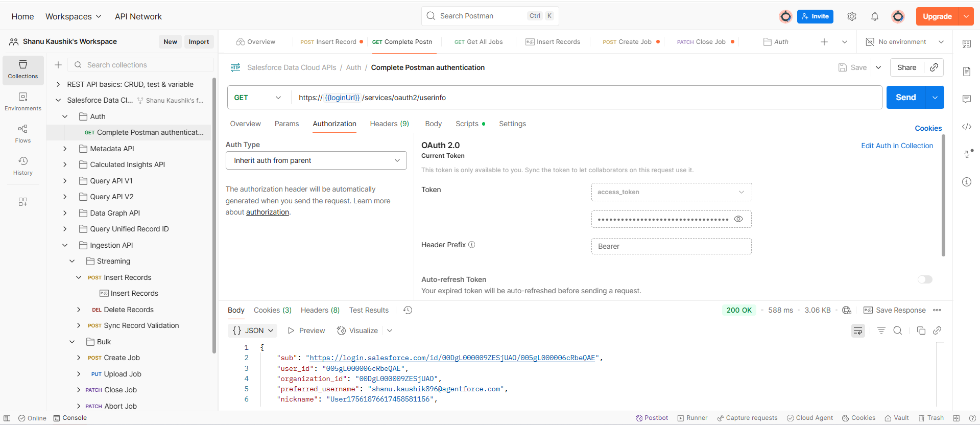Open the GET method dropdown
This screenshot has width=980, height=425.
(257, 98)
